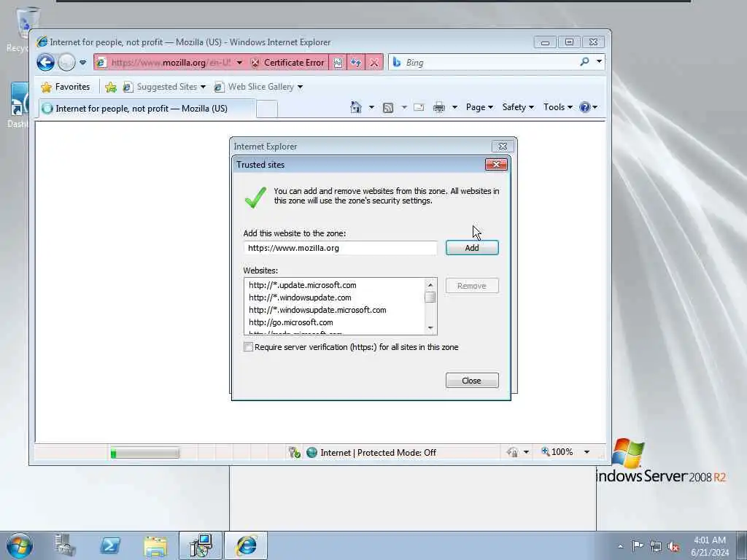The image size is (747, 560).
Task: Open the Web Slice Gallery link
Action: (x=258, y=87)
